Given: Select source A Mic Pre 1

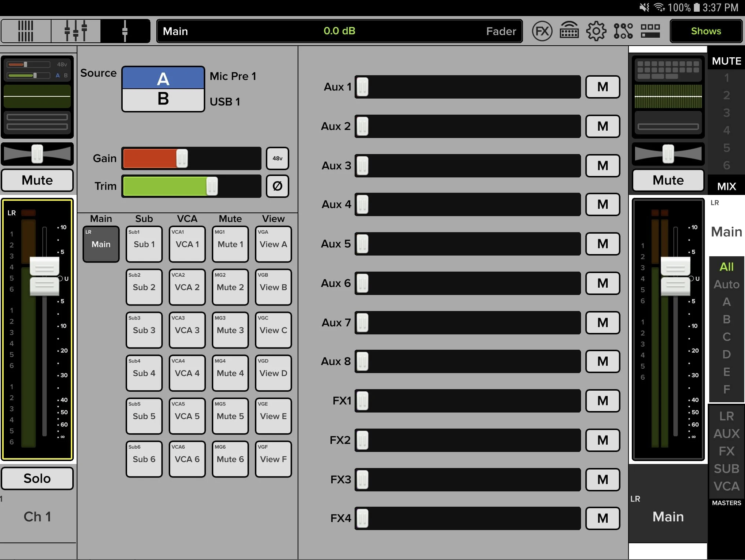Looking at the screenshot, I should tap(163, 78).
